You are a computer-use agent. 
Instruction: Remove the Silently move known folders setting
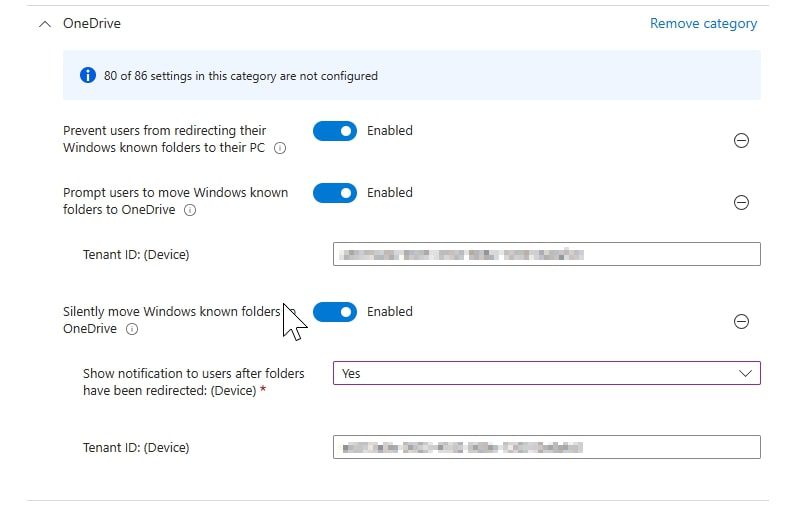(741, 322)
